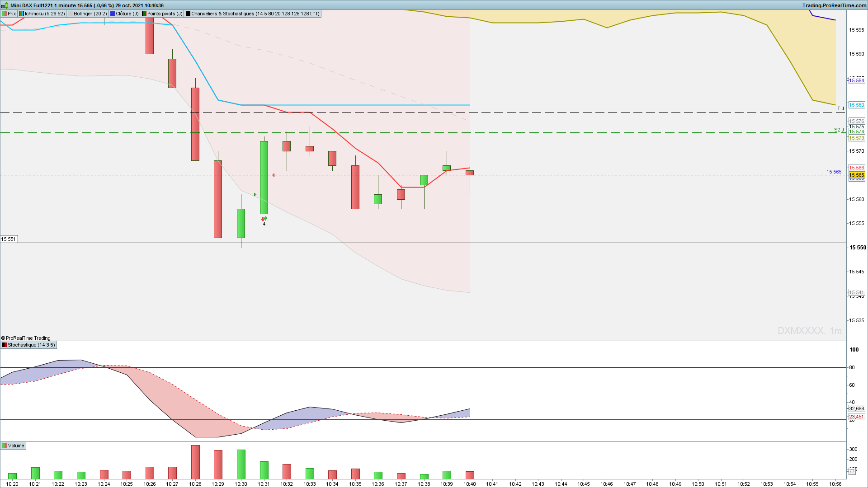Click the yellow 15 565 current price tag
Image resolution: width=868 pixels, height=488 pixels.
pos(856,175)
